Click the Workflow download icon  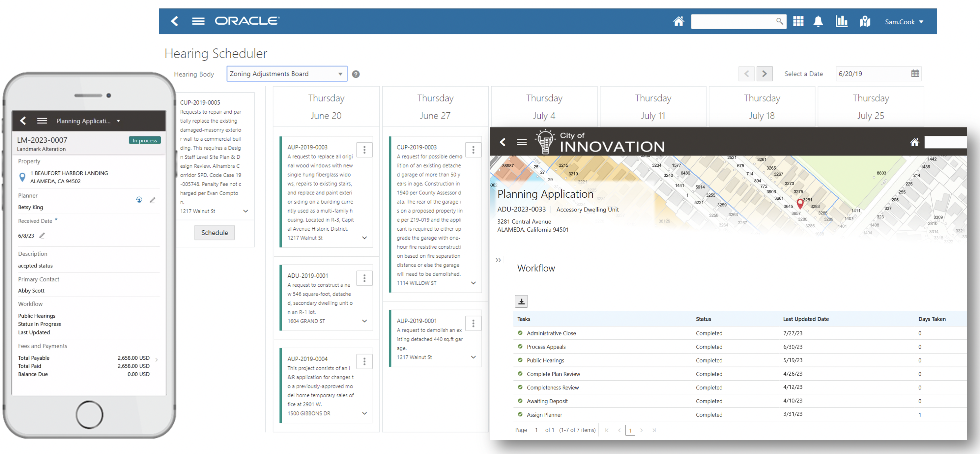tap(521, 301)
